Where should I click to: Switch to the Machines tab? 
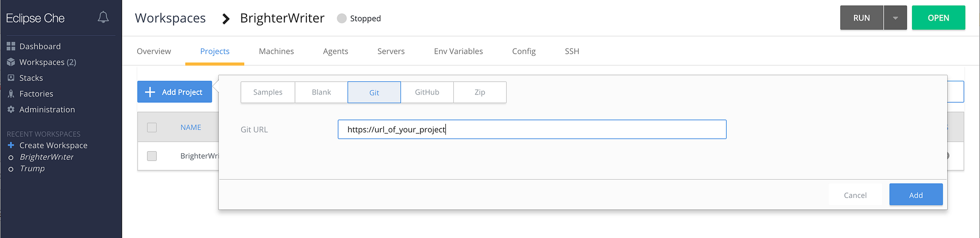click(x=276, y=51)
